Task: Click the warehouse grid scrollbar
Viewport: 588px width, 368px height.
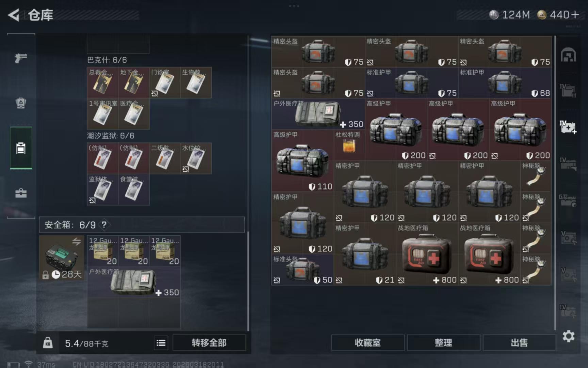Action: 555,183
